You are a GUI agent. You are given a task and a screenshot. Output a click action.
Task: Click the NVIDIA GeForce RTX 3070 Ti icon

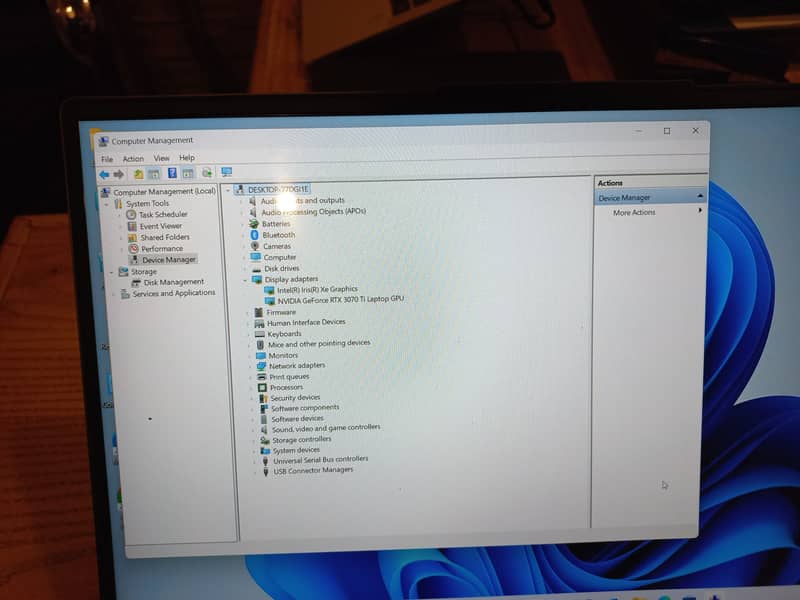click(269, 301)
